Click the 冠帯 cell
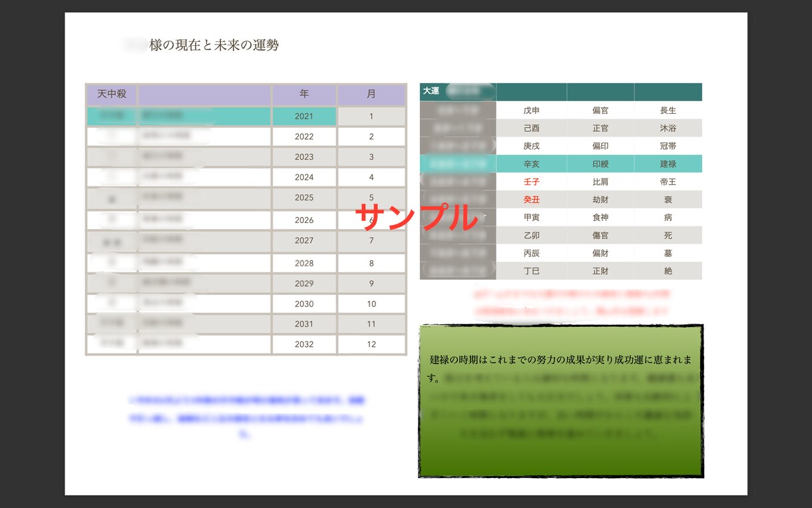The image size is (812, 508). tap(668, 146)
